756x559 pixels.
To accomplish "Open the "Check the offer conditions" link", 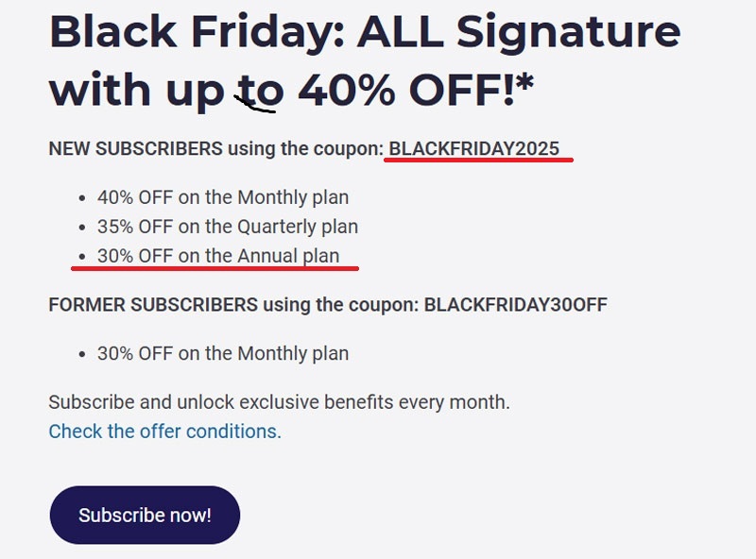I will [x=163, y=432].
